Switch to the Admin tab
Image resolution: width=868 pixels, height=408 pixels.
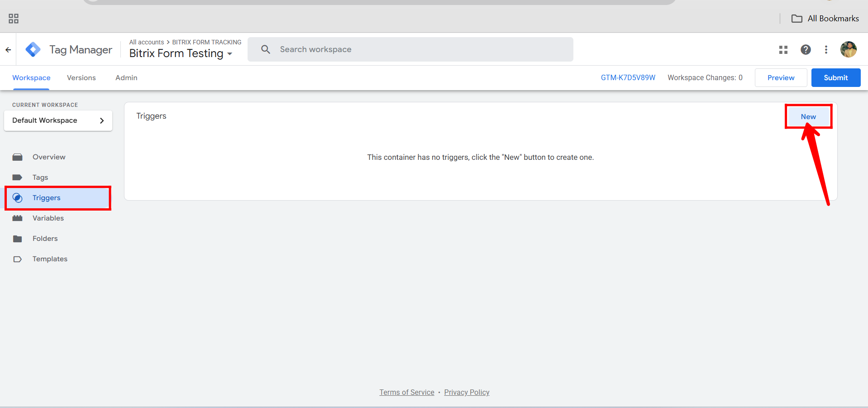point(126,78)
